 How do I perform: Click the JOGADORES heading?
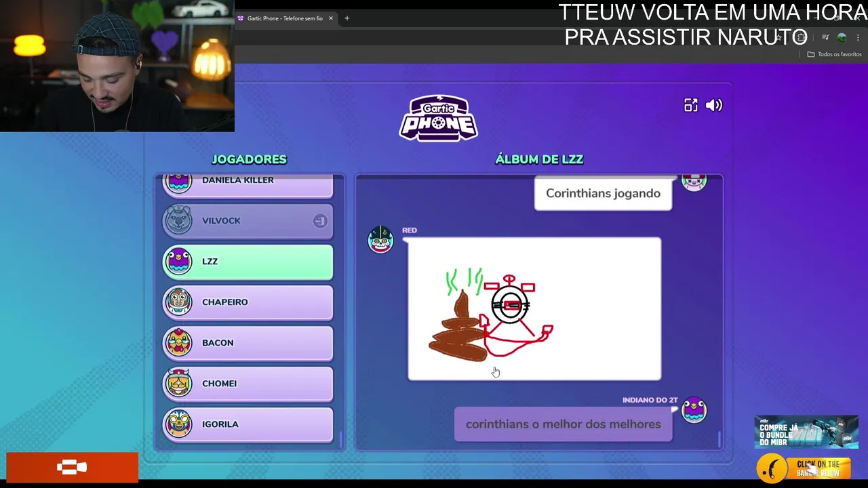(249, 159)
